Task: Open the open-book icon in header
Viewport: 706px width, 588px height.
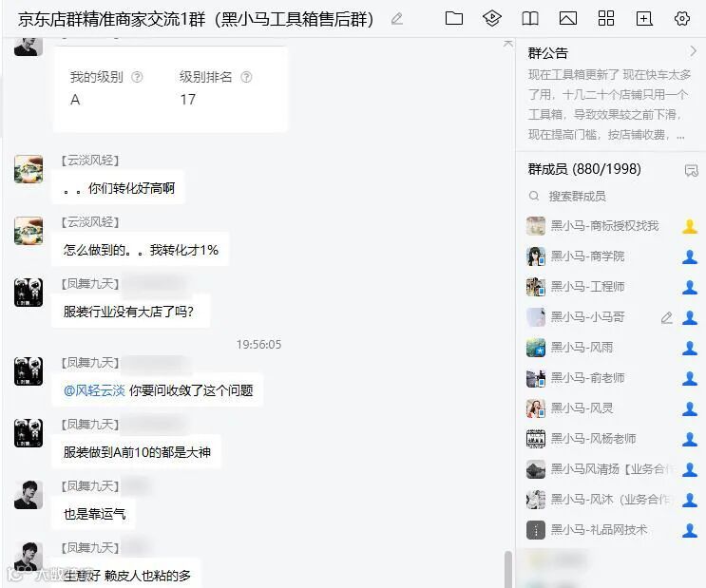Action: 530,18
